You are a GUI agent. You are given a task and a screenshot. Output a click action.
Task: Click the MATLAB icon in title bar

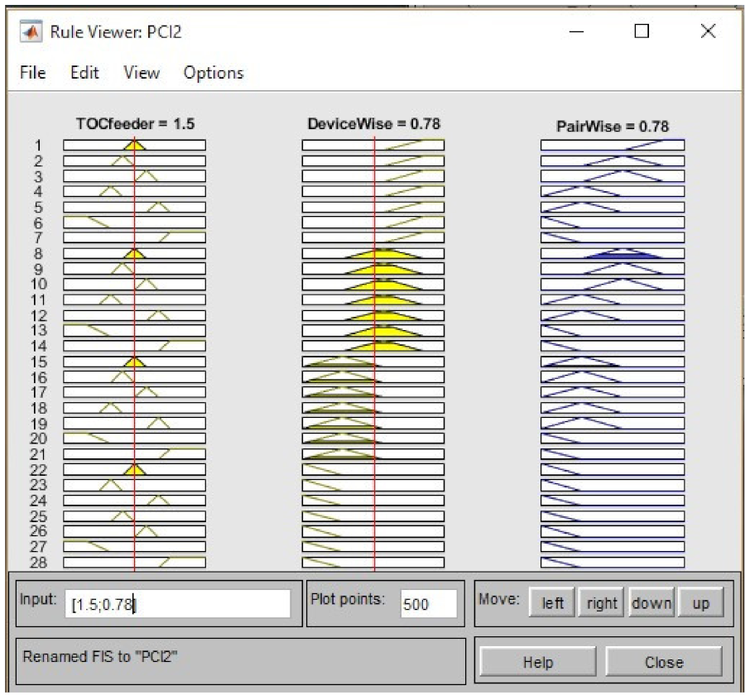tap(31, 32)
